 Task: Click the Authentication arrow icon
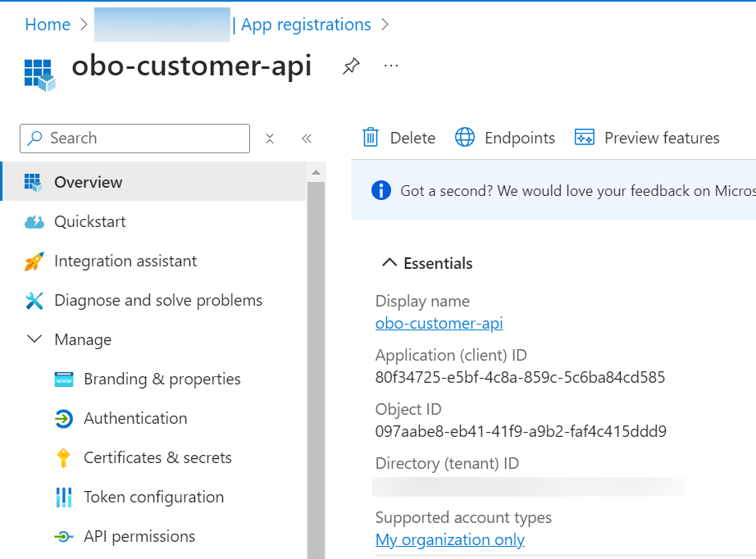point(64,419)
